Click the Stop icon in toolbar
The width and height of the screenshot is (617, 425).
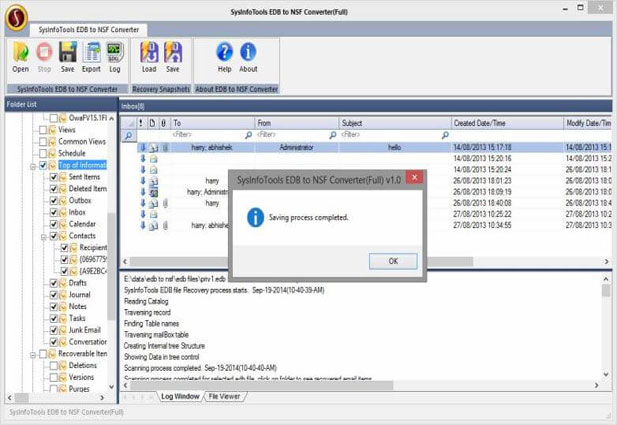(x=44, y=52)
